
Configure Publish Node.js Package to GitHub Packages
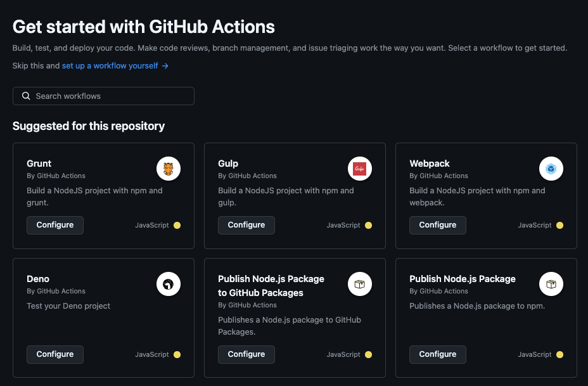pos(246,354)
